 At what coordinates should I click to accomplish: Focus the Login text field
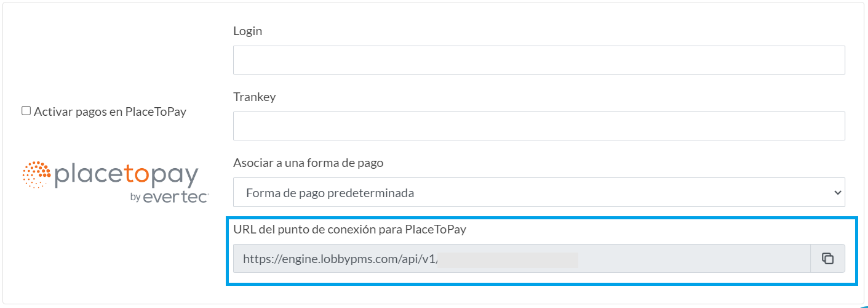coord(539,60)
